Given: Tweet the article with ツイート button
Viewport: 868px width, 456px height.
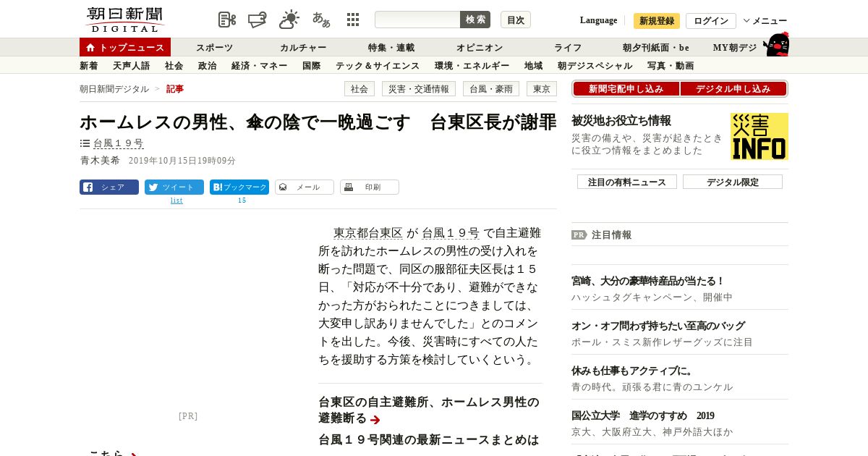Looking at the screenshot, I should [174, 187].
